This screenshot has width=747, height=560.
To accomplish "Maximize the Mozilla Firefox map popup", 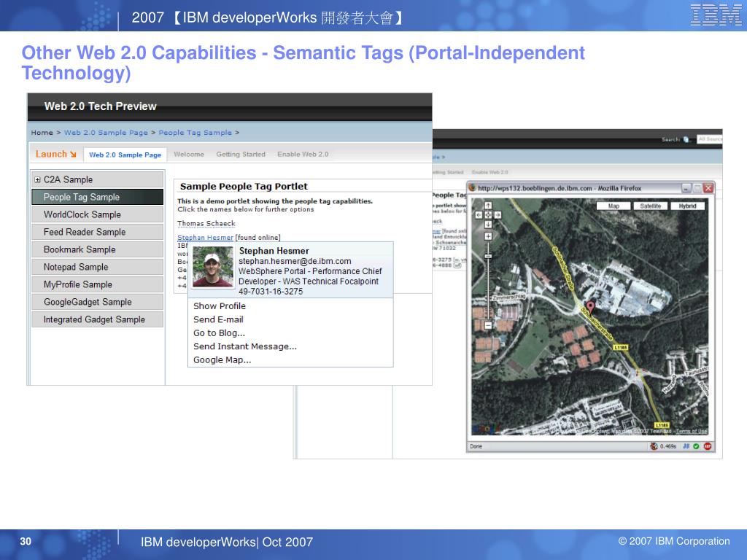I will [x=697, y=188].
